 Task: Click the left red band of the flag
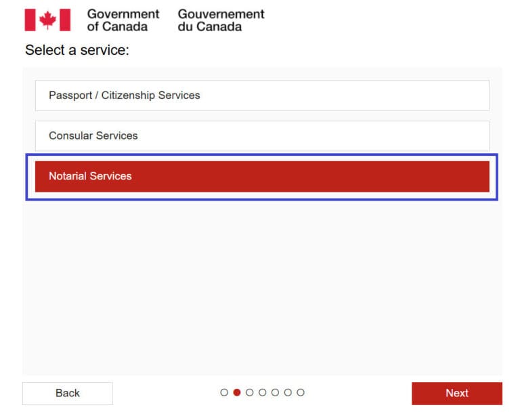(30, 20)
